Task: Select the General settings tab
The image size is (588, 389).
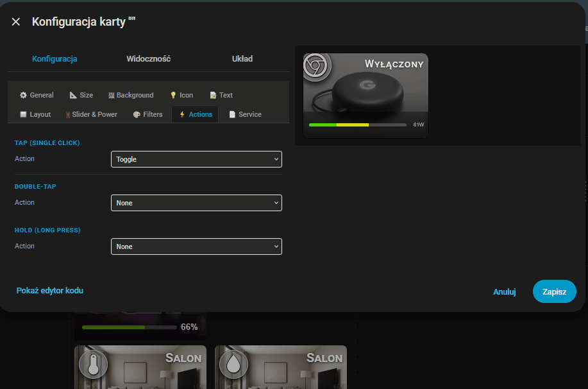Action: pos(37,95)
